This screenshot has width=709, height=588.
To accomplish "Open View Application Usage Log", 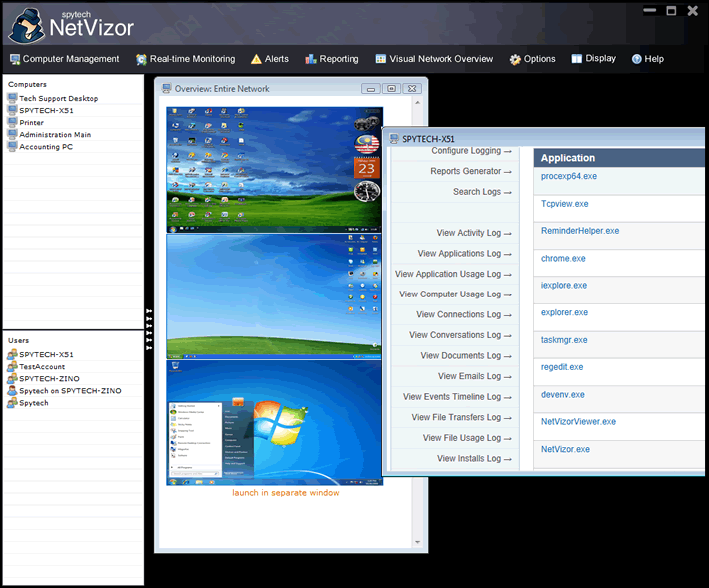I will (453, 274).
